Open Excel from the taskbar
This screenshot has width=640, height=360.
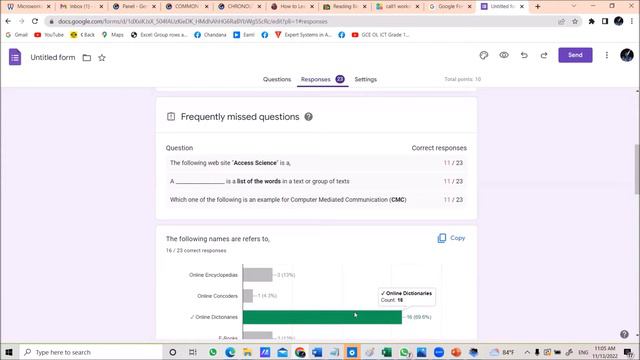[387, 352]
